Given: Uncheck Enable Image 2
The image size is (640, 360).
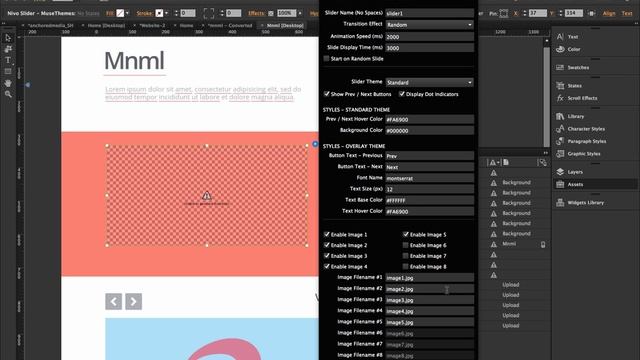Looking at the screenshot, I should [x=327, y=245].
